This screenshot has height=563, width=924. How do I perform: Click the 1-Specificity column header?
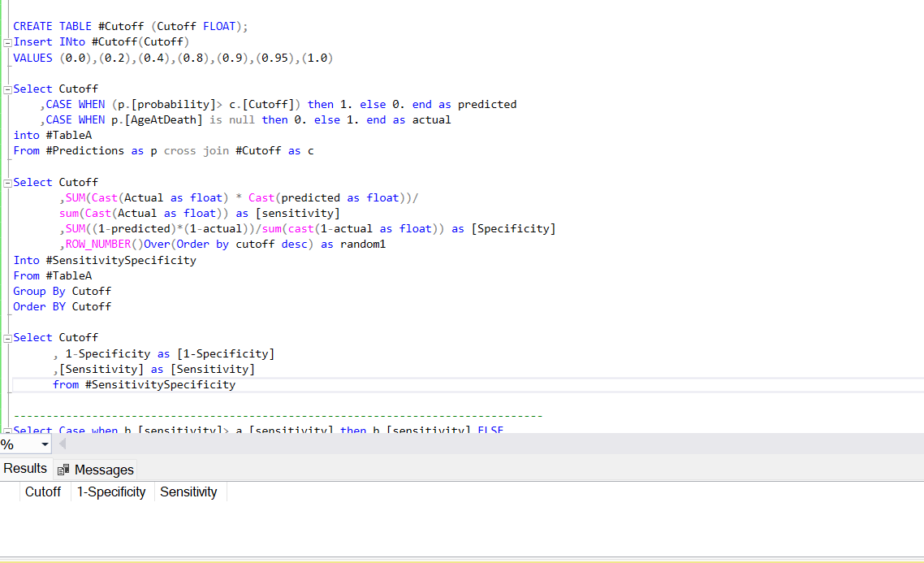tap(111, 492)
